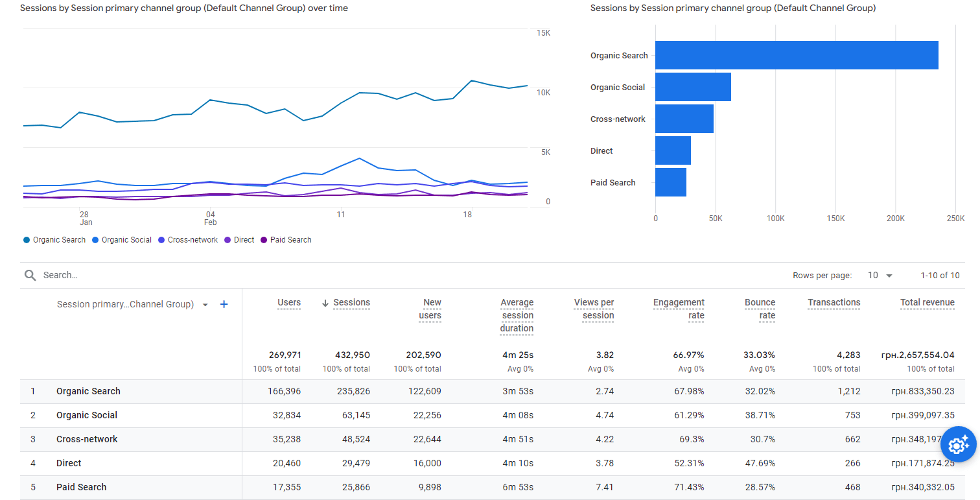Click the blue Organic Search legend dot

point(25,239)
